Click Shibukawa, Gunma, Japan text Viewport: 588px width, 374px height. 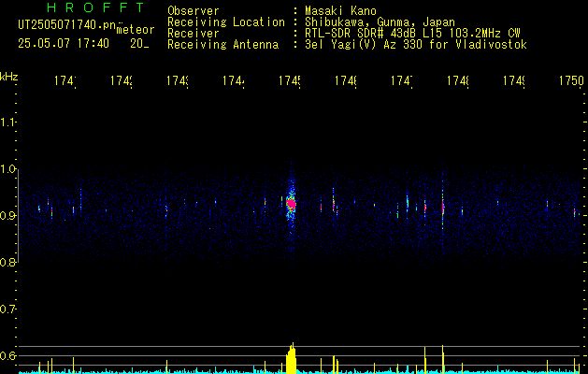pyautogui.click(x=380, y=22)
